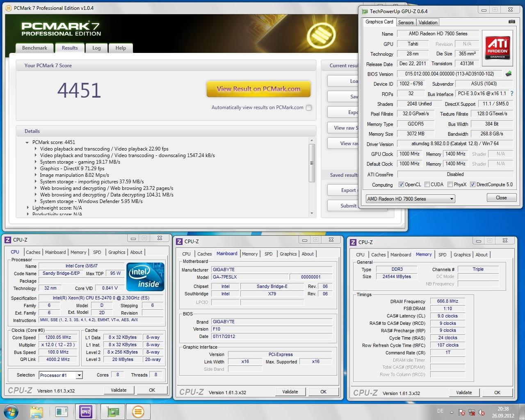Open the CPU-Z taskbar icon
Image resolution: width=525 pixels, height=420 pixels.
[x=86, y=411]
